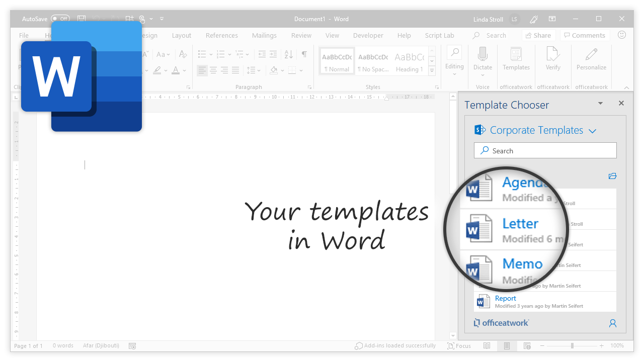Use the Sort A-Z paragraph tool

click(288, 54)
